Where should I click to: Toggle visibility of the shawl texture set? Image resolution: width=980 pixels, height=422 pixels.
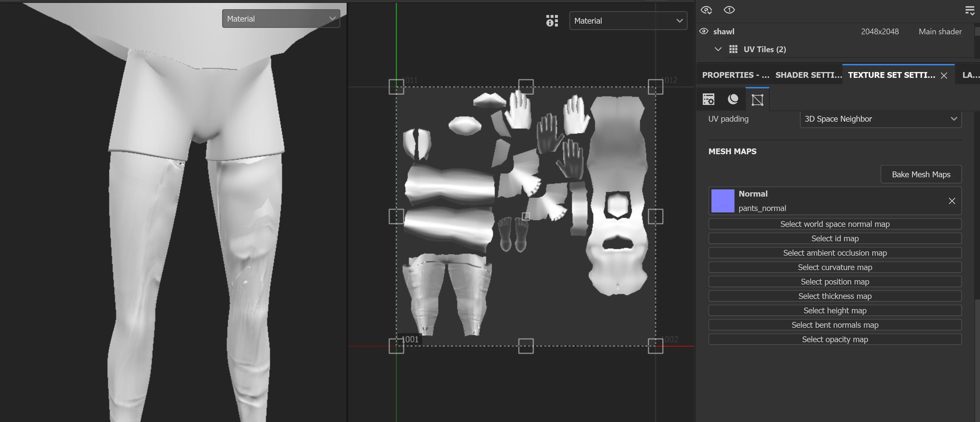tap(704, 31)
